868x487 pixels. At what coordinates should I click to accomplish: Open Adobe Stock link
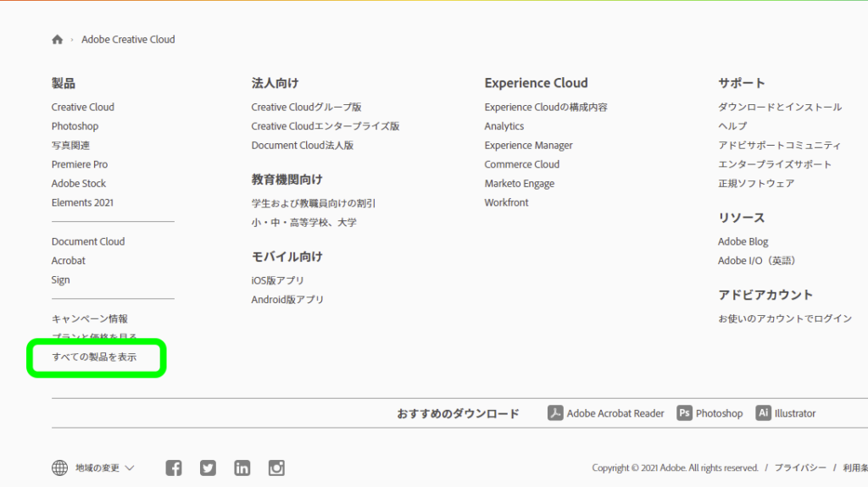[x=78, y=183]
